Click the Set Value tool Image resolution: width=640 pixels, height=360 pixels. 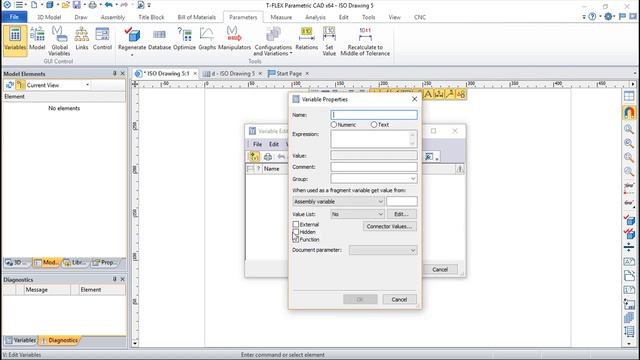tap(329, 41)
